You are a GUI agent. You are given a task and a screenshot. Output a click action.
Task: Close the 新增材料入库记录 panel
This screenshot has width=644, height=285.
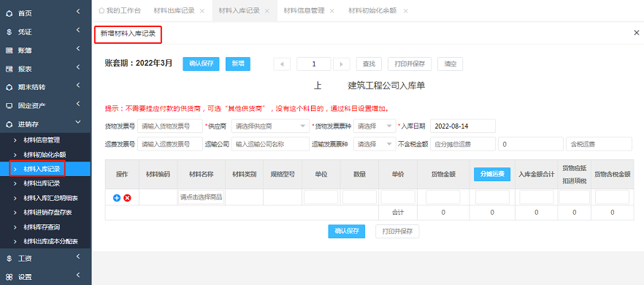pyautogui.click(x=637, y=32)
